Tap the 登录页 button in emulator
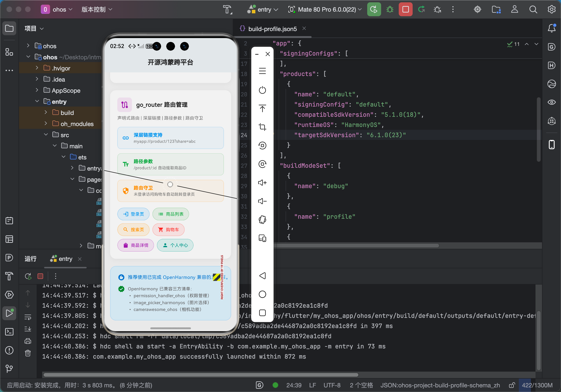 (x=133, y=214)
